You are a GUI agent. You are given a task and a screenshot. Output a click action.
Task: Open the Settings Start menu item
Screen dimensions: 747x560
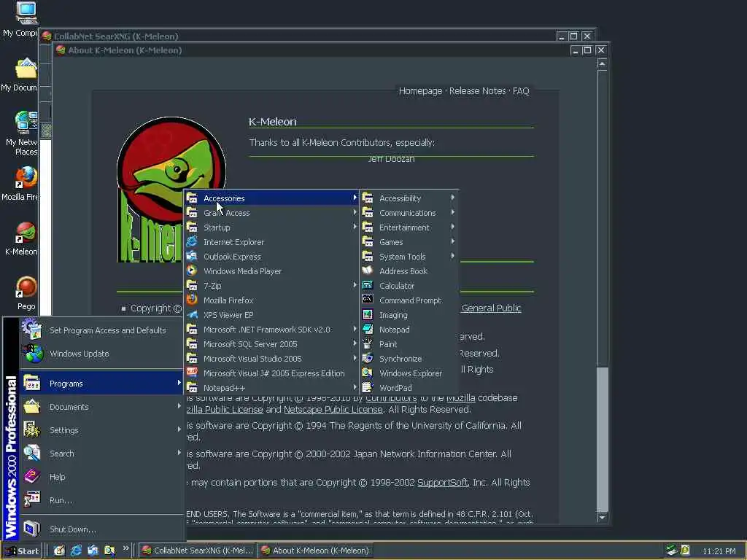[101, 430]
